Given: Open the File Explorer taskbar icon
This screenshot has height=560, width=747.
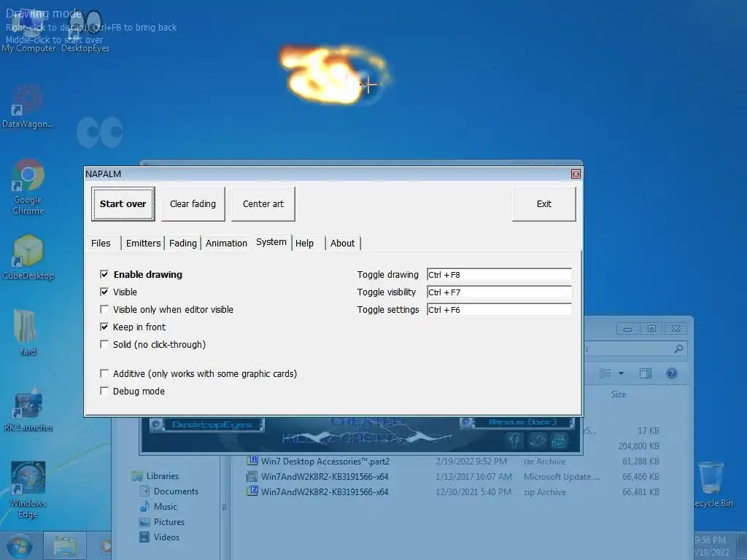Looking at the screenshot, I should coord(65,547).
